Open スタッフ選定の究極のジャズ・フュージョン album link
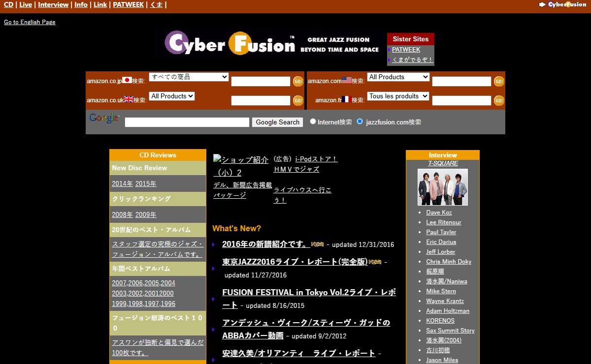This screenshot has width=591, height=364. pos(157,249)
